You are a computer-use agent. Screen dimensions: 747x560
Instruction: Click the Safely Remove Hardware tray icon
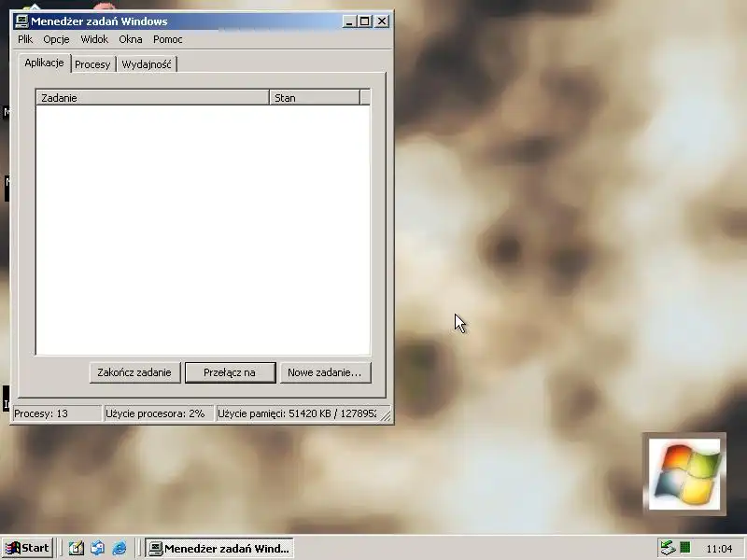coord(668,548)
